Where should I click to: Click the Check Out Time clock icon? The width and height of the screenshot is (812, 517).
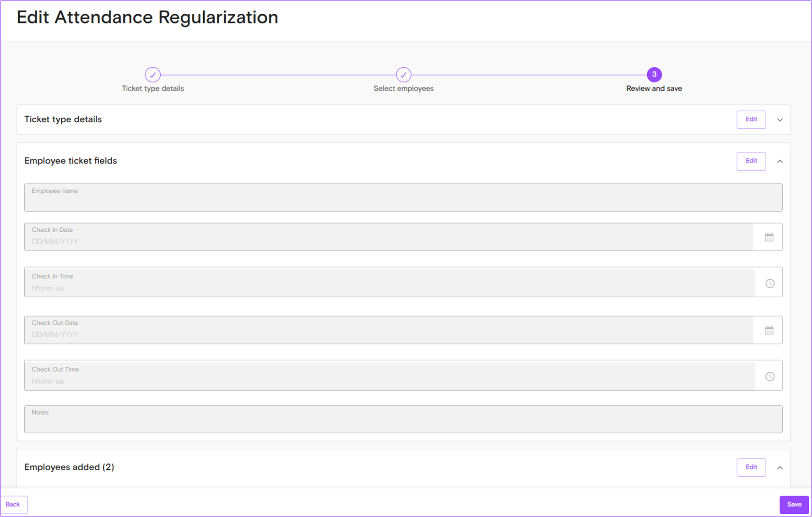(770, 376)
